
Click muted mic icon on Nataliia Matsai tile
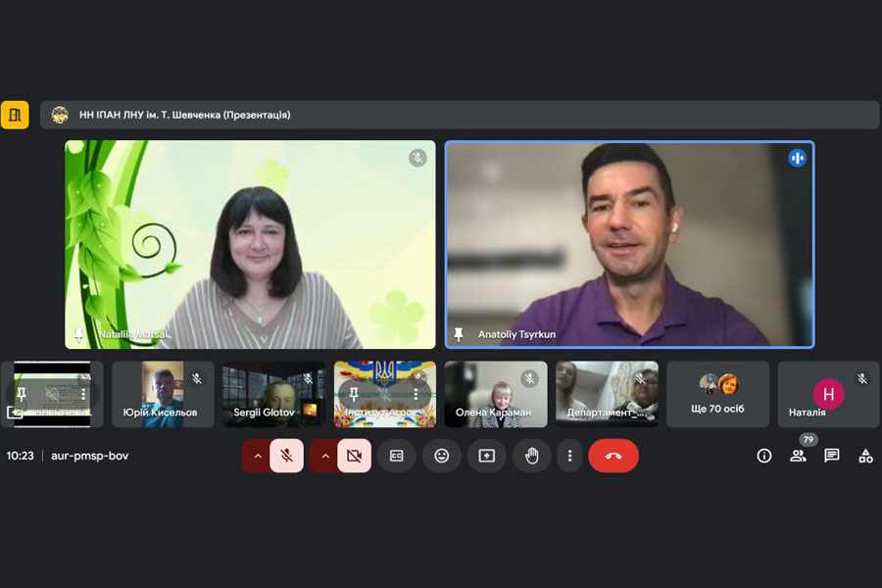point(417,158)
